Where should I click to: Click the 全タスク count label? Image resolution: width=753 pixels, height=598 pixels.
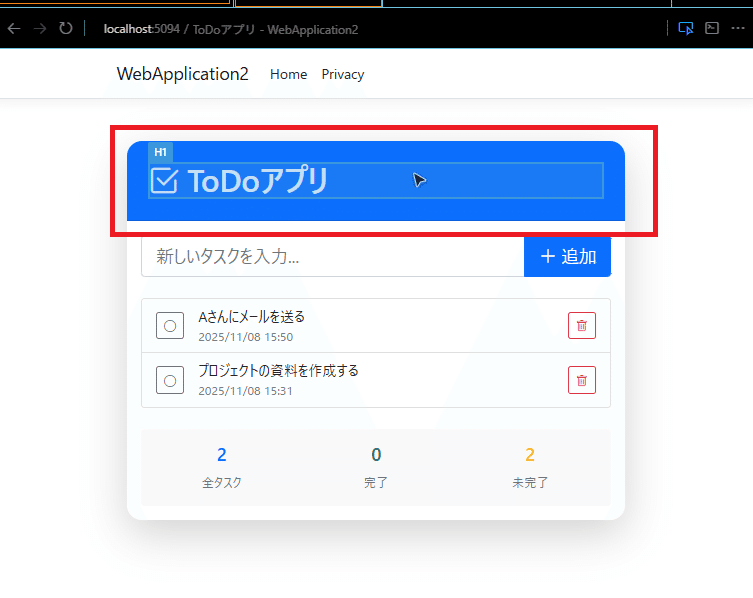(x=222, y=482)
